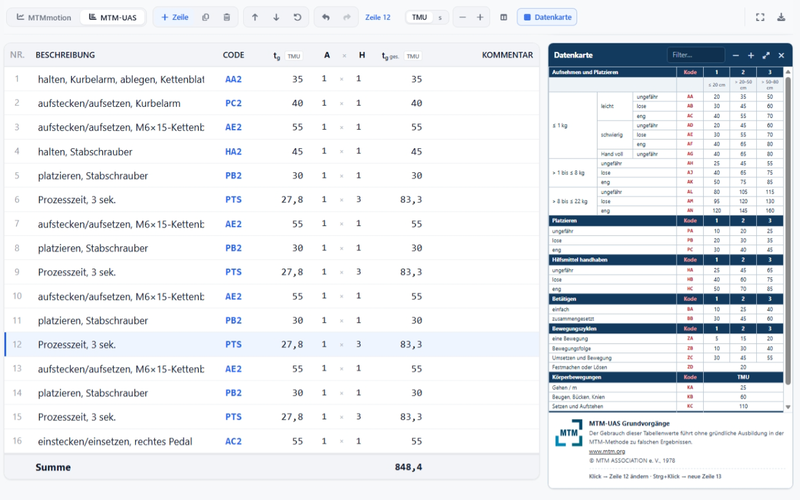Click the Zeile 12 indicator
Screen dimensions: 800x500
pyautogui.click(x=378, y=17)
